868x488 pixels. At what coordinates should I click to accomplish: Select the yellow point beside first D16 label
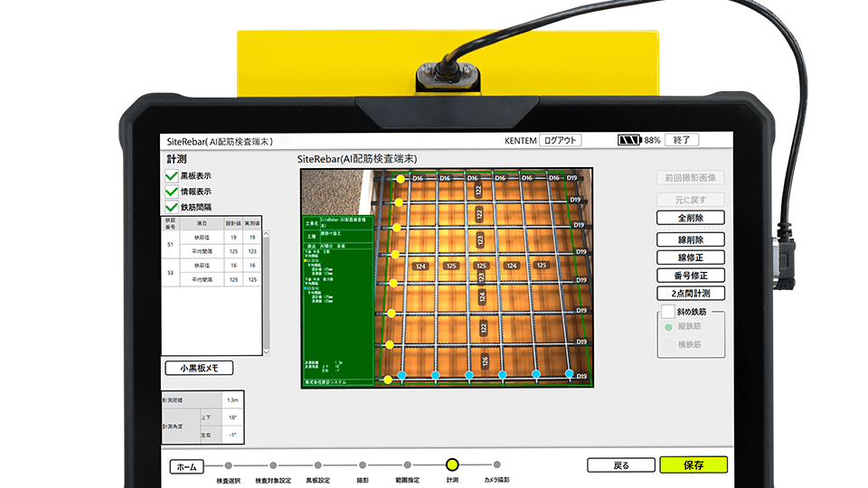[x=401, y=179]
